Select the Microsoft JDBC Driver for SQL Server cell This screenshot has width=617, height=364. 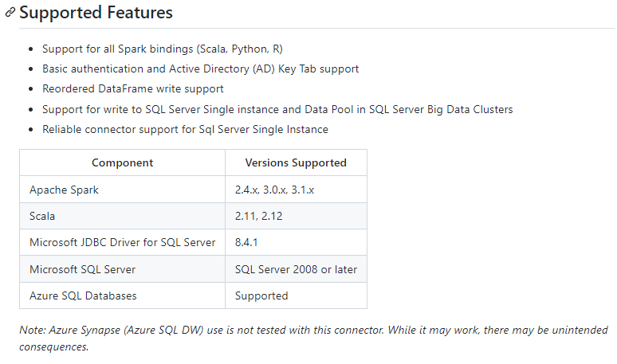(122, 242)
